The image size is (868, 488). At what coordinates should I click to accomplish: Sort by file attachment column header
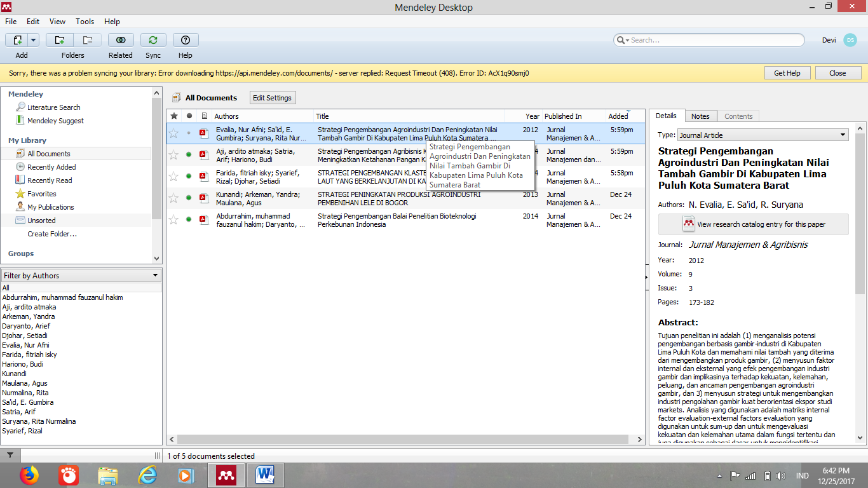pos(205,116)
